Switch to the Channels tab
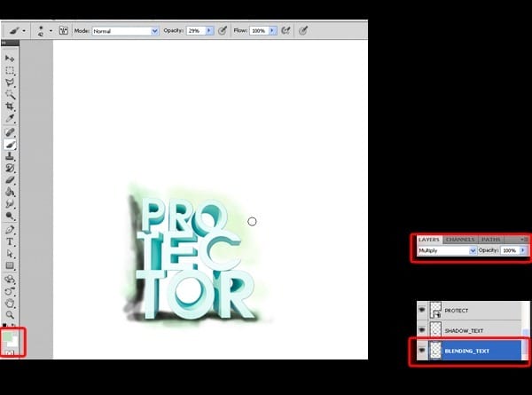The height and width of the screenshot is (395, 532). (460, 240)
